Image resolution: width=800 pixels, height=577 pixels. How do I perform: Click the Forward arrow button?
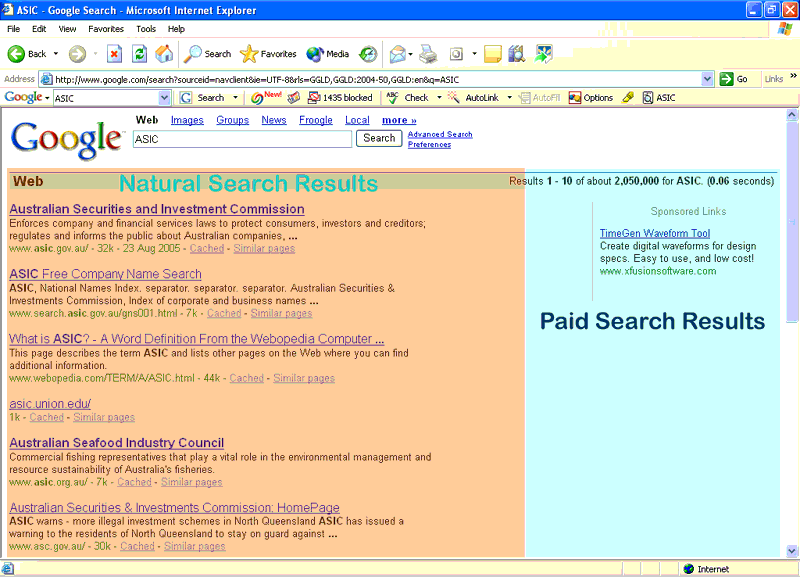[x=77, y=54]
